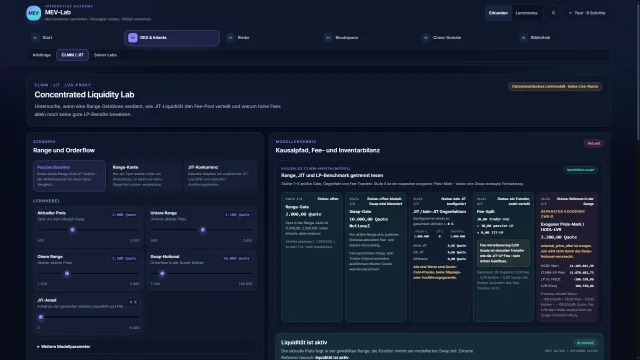Click the green badge in Kausales CLMM-Mentalmodell
640x360 pixels.
coord(580,170)
